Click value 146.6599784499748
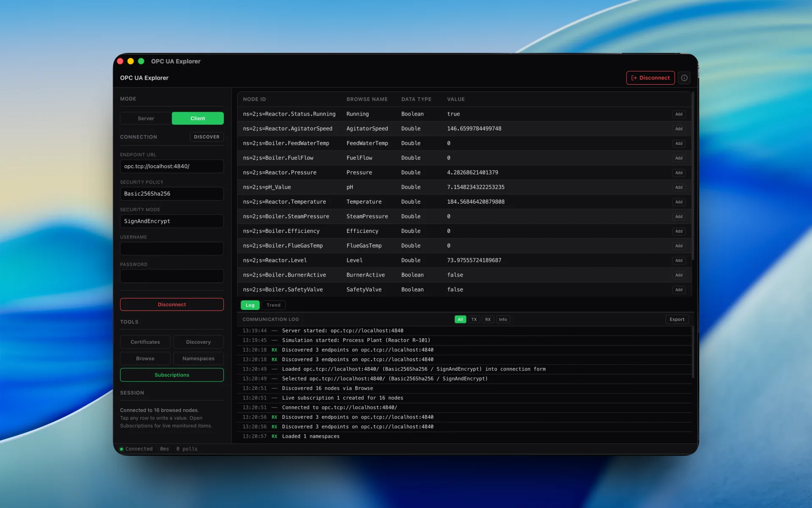The height and width of the screenshot is (508, 812). point(474,129)
